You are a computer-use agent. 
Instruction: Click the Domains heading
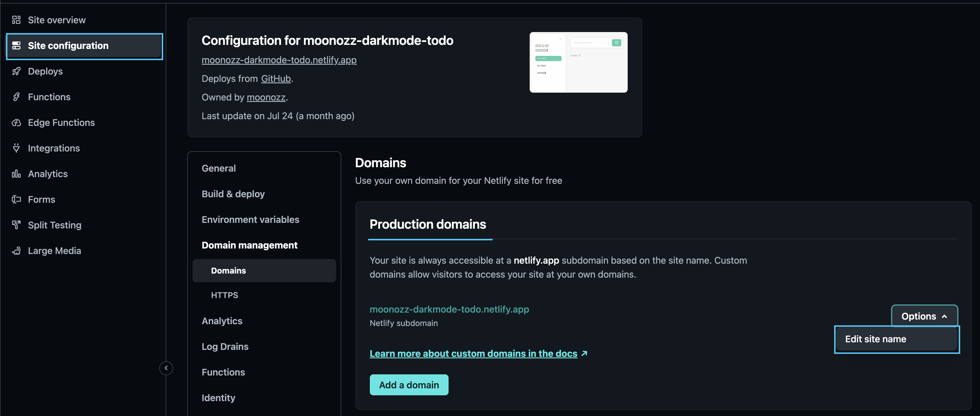(380, 163)
